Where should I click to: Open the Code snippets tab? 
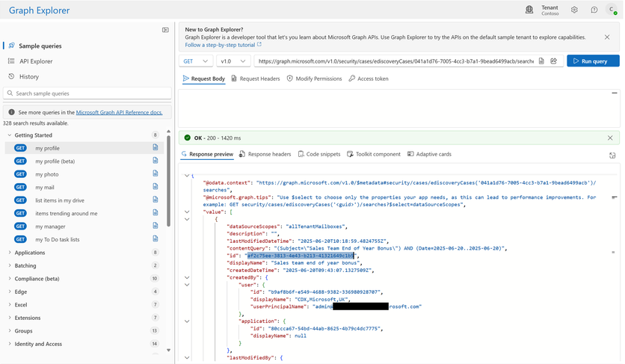[x=319, y=154]
